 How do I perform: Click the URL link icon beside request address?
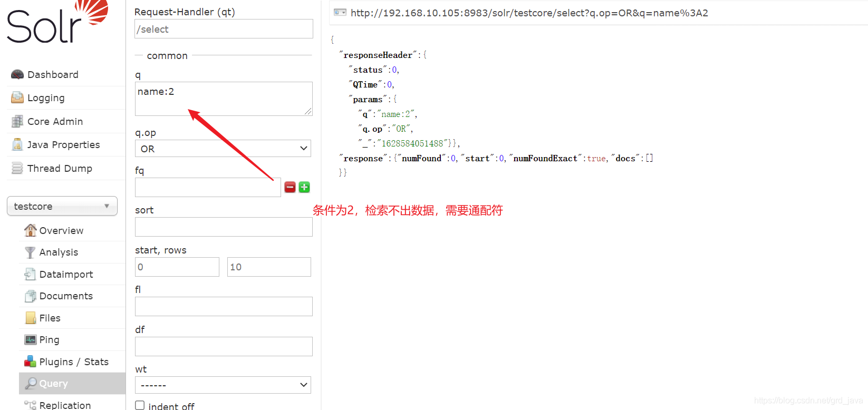tap(340, 13)
